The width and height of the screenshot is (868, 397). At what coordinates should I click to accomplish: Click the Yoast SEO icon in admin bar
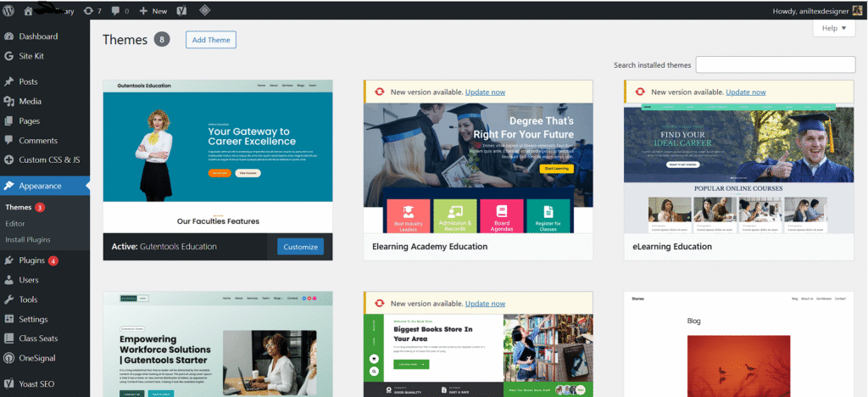[181, 10]
